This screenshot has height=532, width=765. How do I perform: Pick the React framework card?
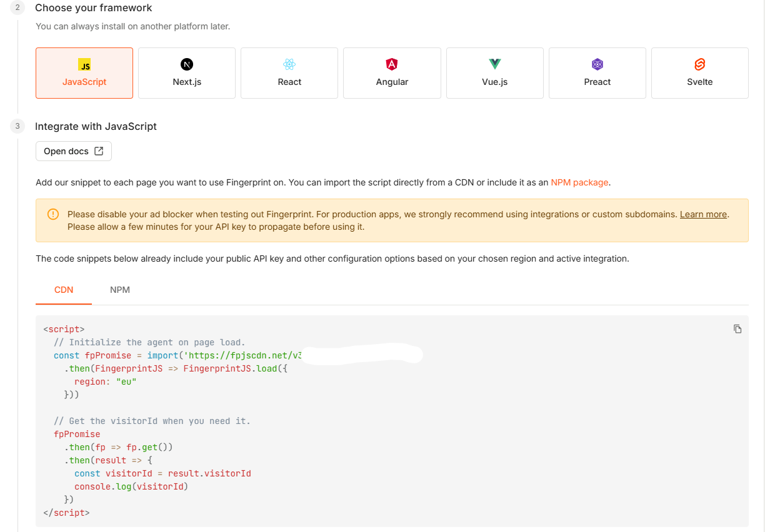click(289, 73)
